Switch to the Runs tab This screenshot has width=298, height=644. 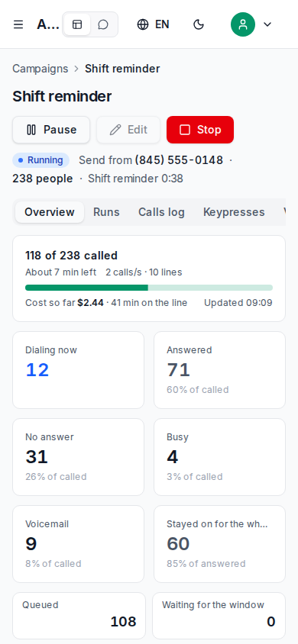coord(106,212)
